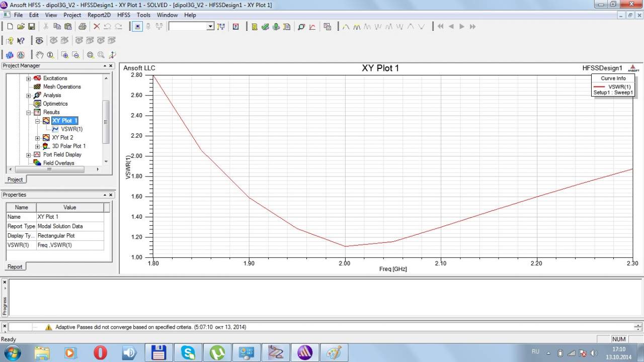Click the What's This help cursor icon
This screenshot has width=644, height=362.
(x=21, y=41)
